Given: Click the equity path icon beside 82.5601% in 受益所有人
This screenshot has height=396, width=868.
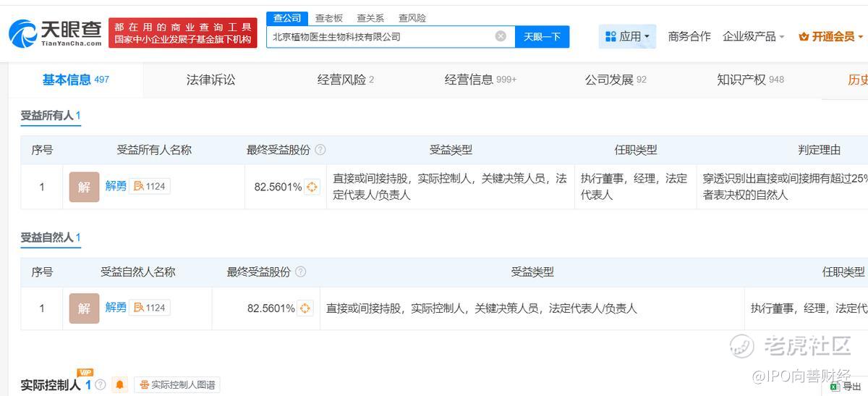Looking at the screenshot, I should pos(312,187).
